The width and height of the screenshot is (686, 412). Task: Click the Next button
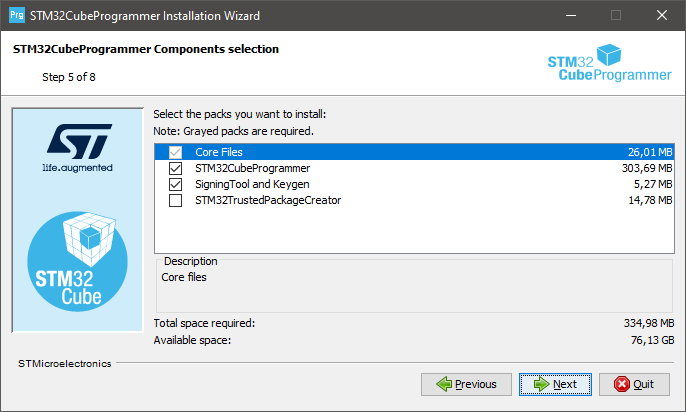coord(555,384)
